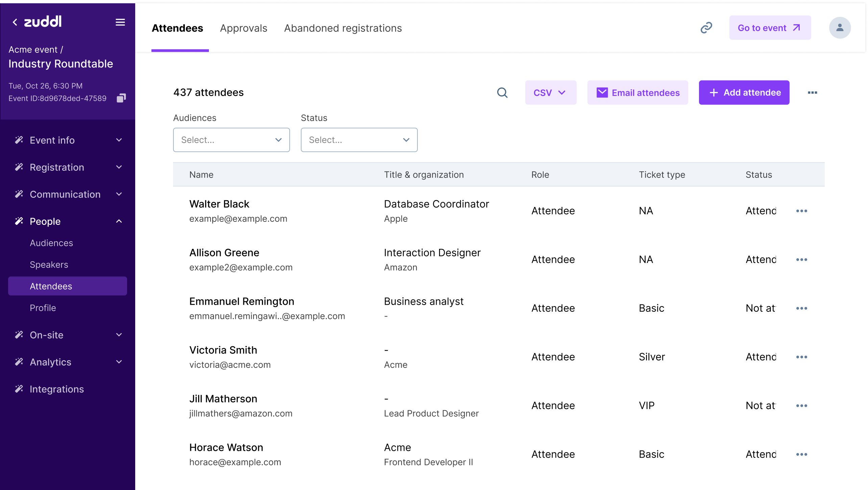Click the Add attendee button
The height and width of the screenshot is (490, 868).
point(744,93)
